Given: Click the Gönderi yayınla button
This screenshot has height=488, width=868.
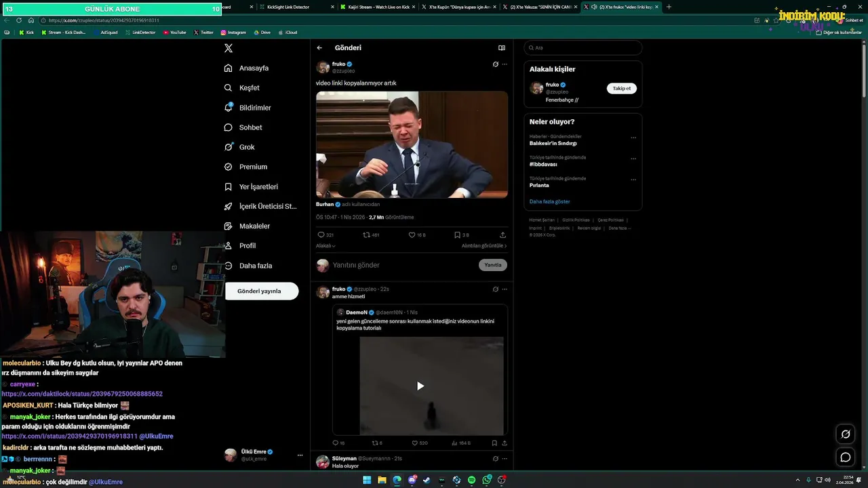Looking at the screenshot, I should (262, 291).
